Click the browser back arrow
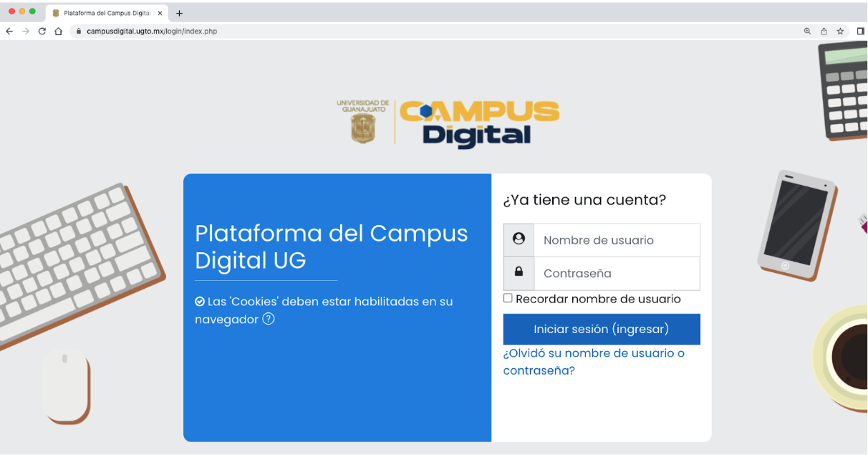Viewport: 868px width, 455px height. coord(9,31)
